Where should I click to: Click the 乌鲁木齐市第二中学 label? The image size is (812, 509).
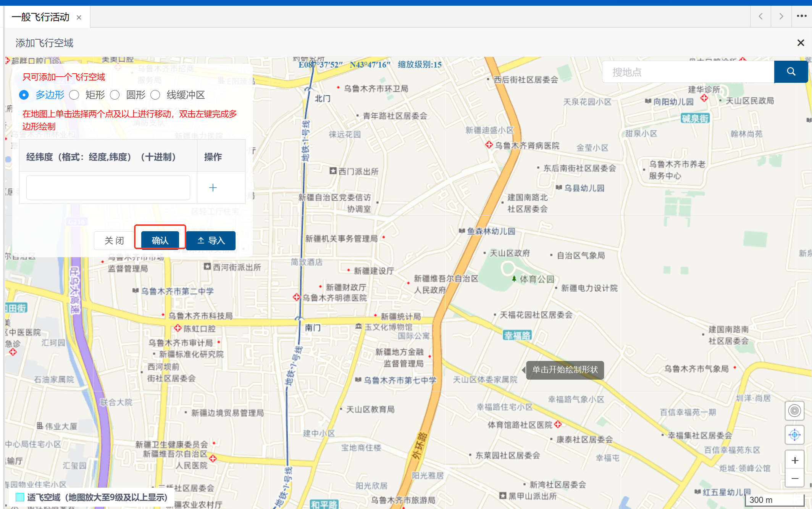[178, 291]
